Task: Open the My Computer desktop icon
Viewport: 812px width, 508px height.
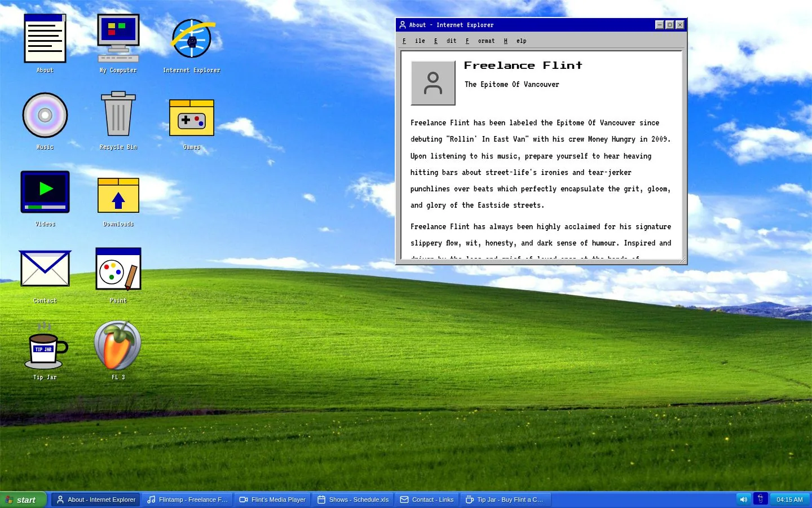Action: (x=118, y=44)
